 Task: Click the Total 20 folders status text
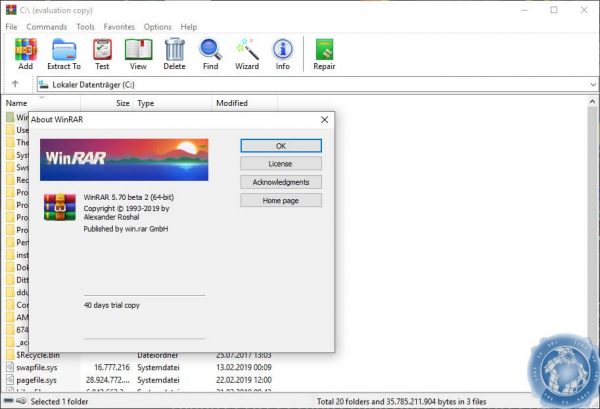click(401, 401)
